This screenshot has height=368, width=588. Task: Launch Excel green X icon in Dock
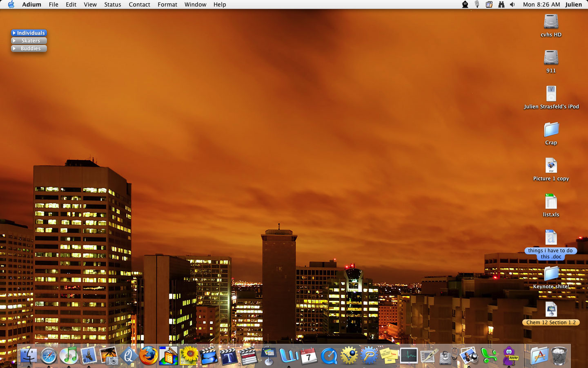[x=489, y=355]
